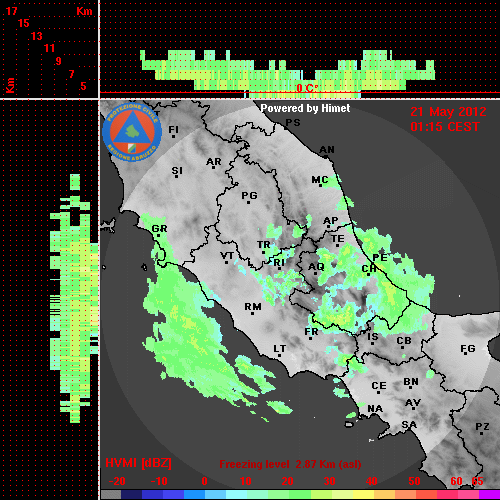The image size is (500, 500).
Task: Click the FI city marker
Action: pyautogui.click(x=174, y=136)
